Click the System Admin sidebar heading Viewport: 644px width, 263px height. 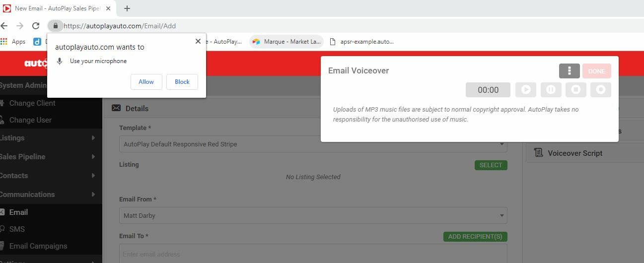(x=23, y=85)
